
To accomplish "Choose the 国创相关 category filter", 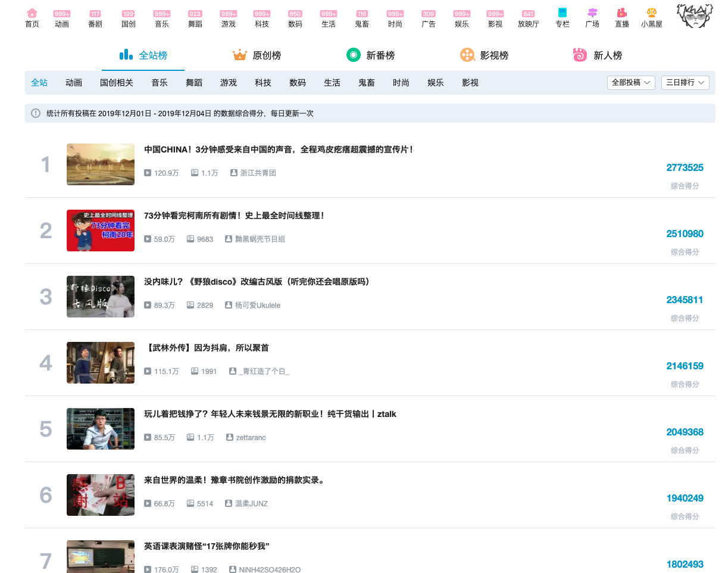I will pyautogui.click(x=117, y=83).
